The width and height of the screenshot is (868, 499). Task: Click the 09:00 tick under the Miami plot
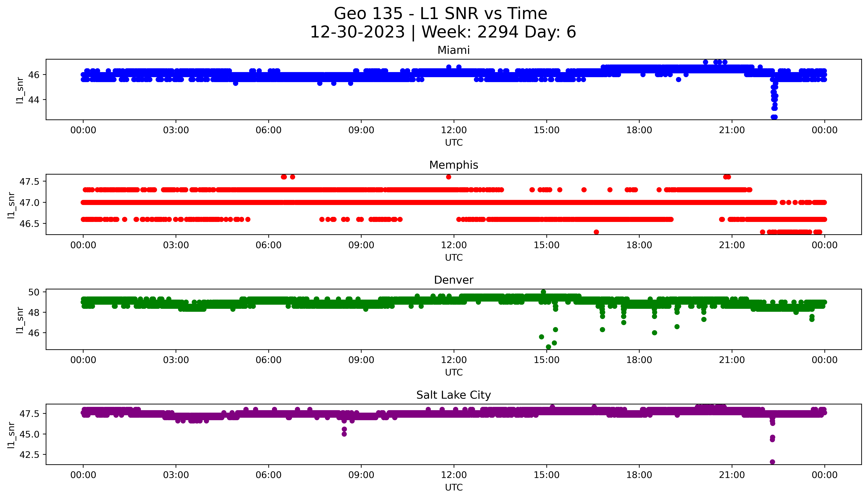[361, 130]
